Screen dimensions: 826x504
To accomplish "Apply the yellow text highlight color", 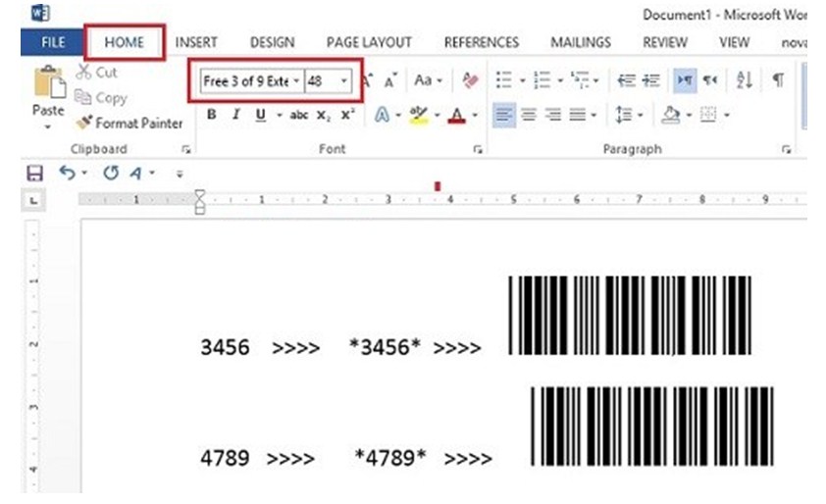I will (x=419, y=115).
